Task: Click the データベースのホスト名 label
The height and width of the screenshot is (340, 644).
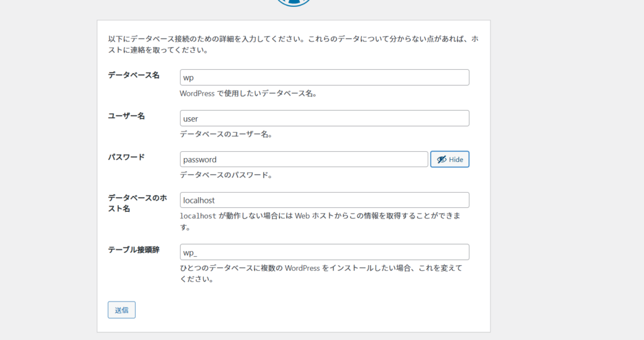Action: (138, 203)
